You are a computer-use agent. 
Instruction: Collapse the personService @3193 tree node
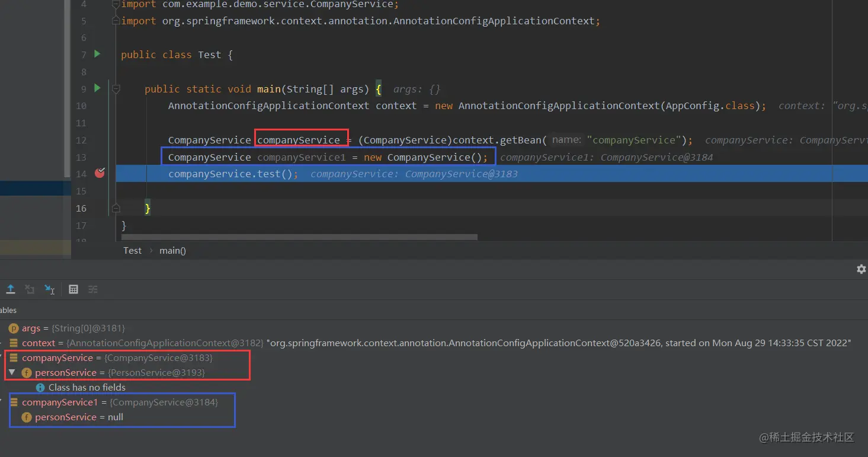point(12,372)
